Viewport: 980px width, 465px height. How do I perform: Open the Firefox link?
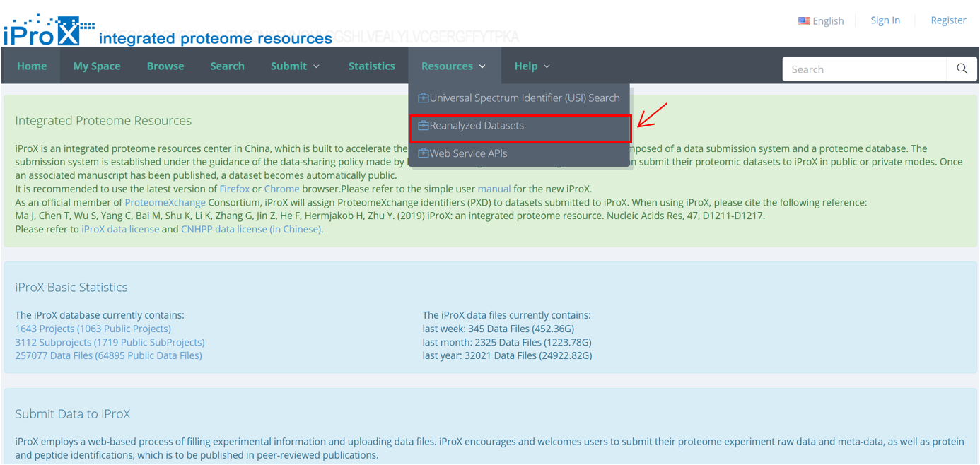pos(234,189)
